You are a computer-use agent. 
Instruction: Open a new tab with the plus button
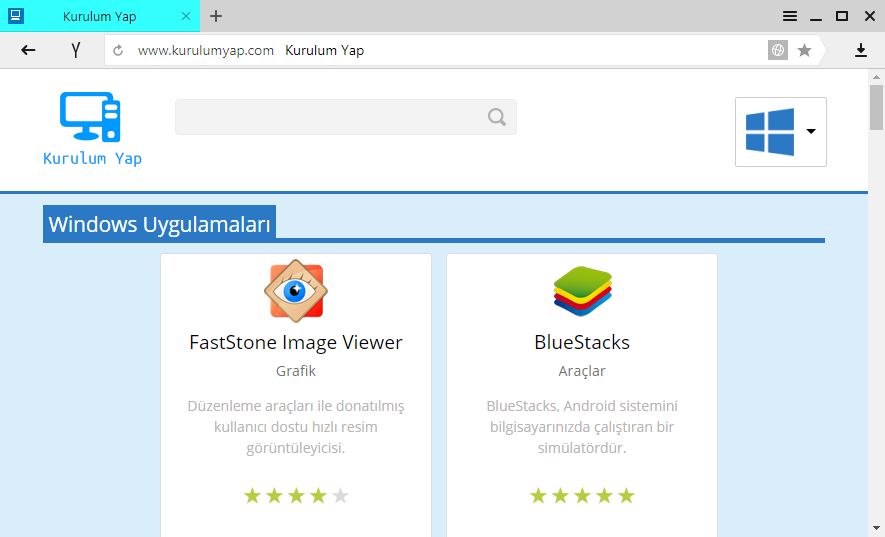[x=216, y=16]
